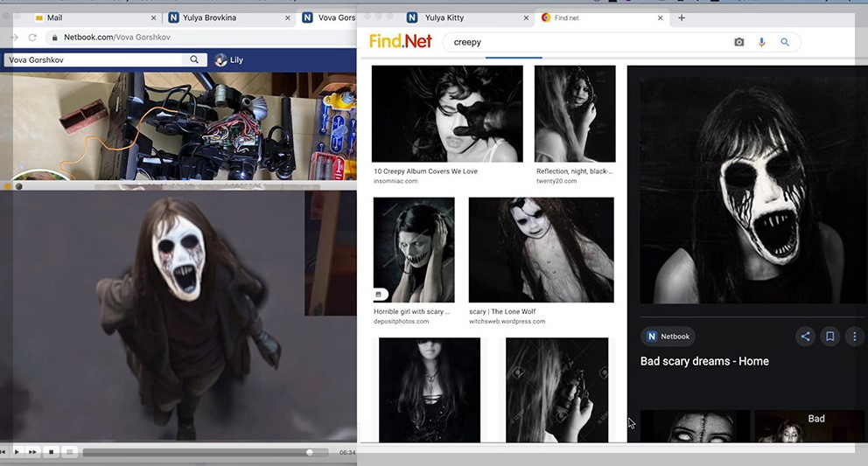The image size is (868, 466).
Task: Close the Find.net tab
Action: tap(660, 18)
